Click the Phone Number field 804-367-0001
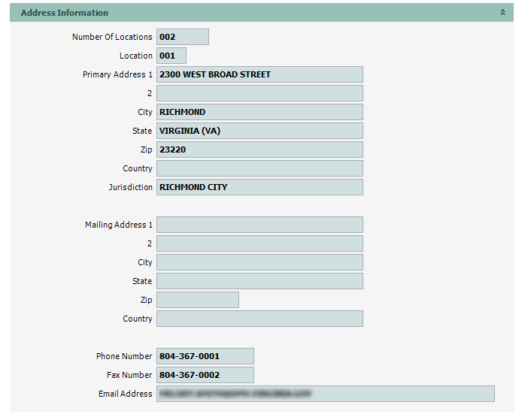The height and width of the screenshot is (420, 528). click(x=205, y=356)
